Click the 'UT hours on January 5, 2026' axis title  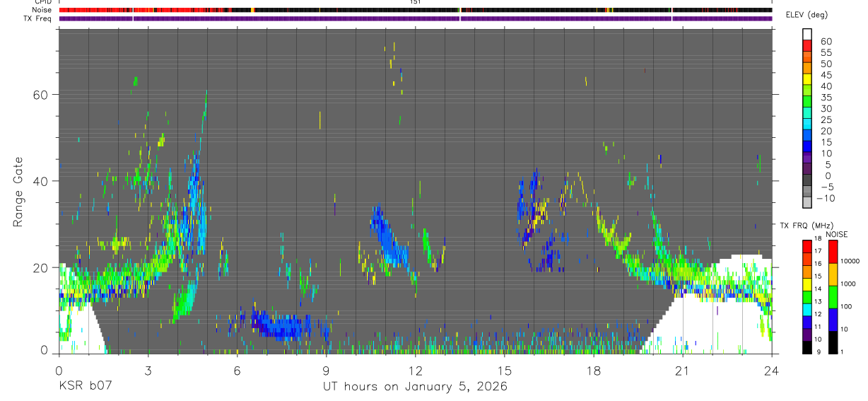(x=415, y=387)
